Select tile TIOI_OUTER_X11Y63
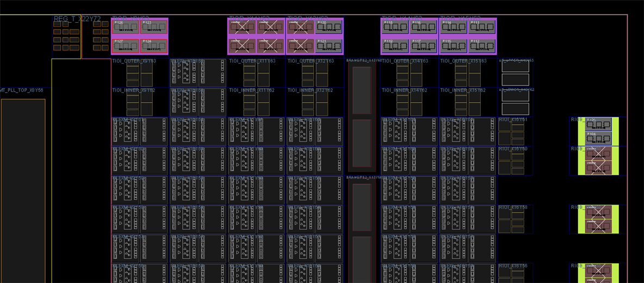644x283 pixels. point(257,73)
